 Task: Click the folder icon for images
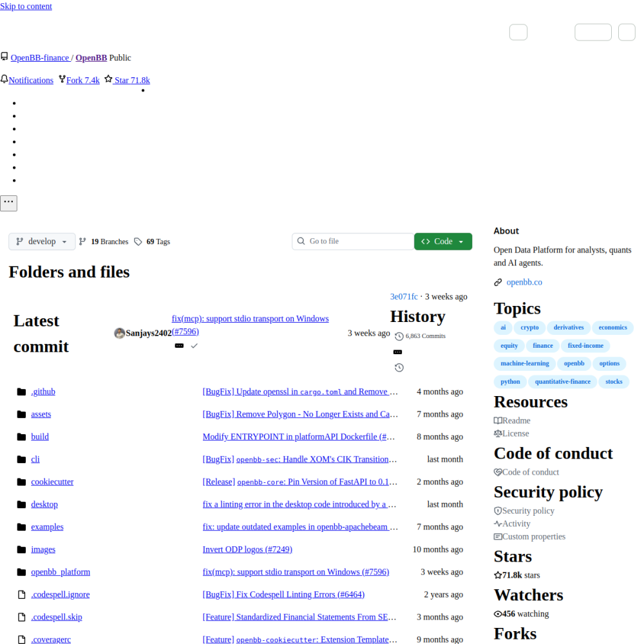click(x=21, y=550)
